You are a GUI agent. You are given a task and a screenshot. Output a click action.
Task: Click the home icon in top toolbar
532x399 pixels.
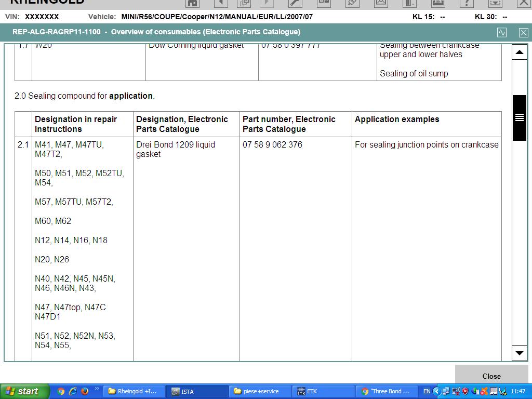(193, 3)
